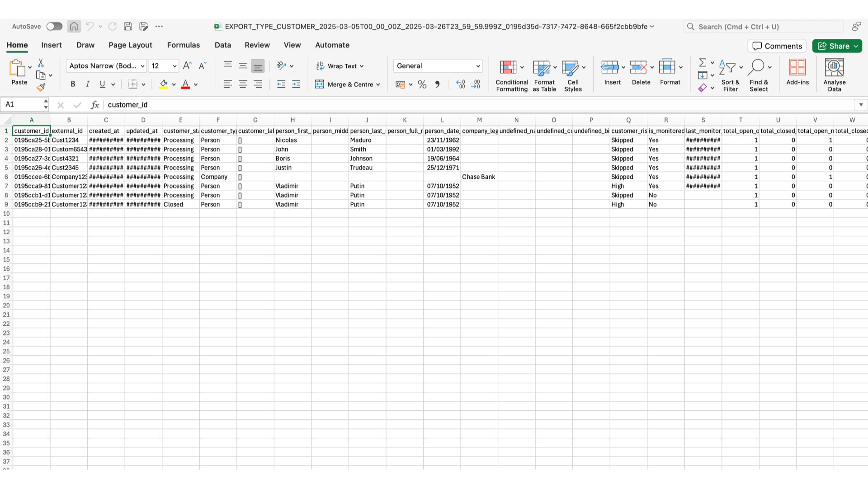Open the fill colour dropdown arrow
This screenshot has height=488, width=868.
(174, 84)
